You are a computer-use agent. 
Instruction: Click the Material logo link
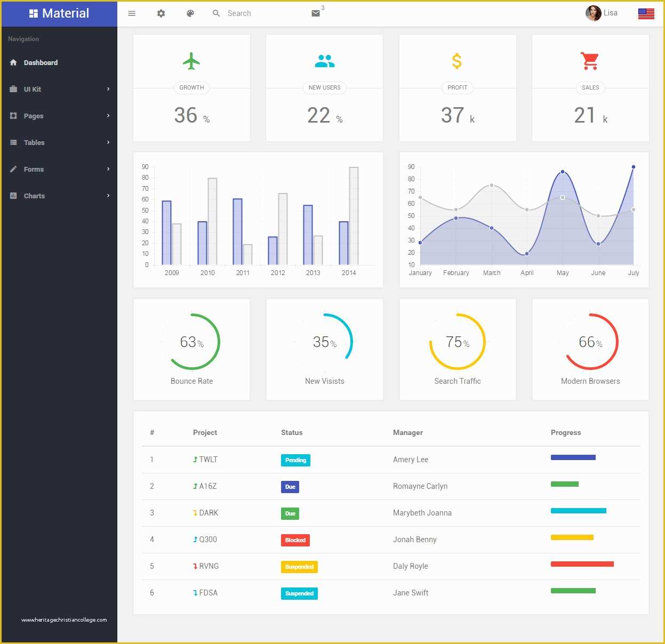tap(59, 13)
